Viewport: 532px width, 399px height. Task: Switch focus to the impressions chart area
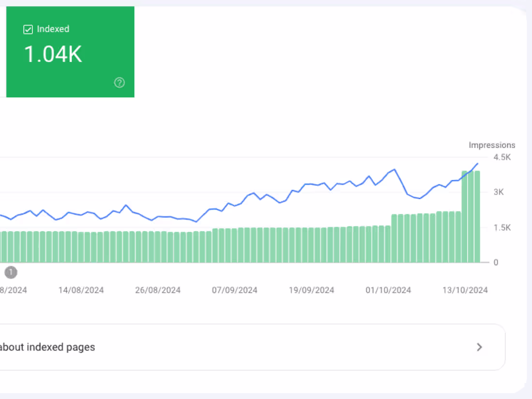pos(242,208)
